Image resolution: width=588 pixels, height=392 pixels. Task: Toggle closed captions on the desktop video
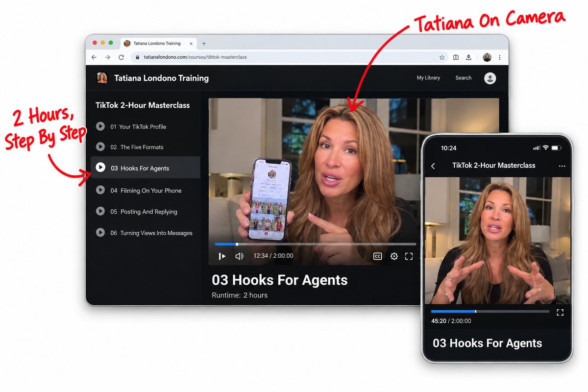tap(377, 256)
